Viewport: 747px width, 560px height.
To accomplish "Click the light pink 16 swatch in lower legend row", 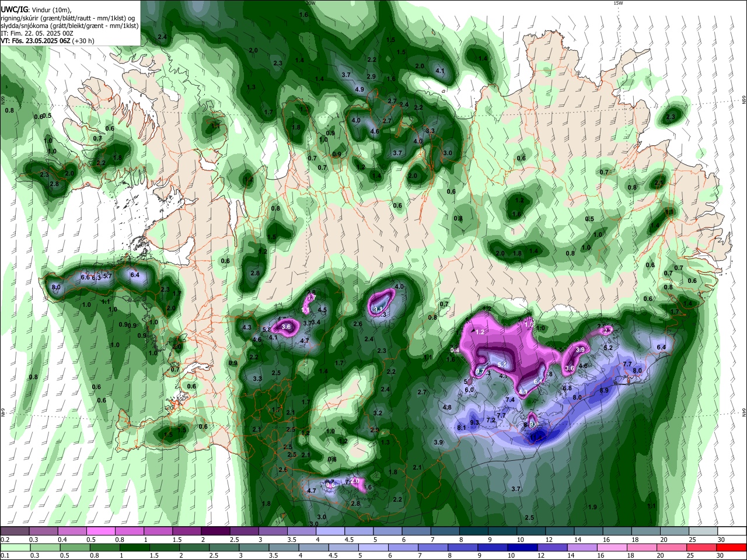I will tap(613, 547).
